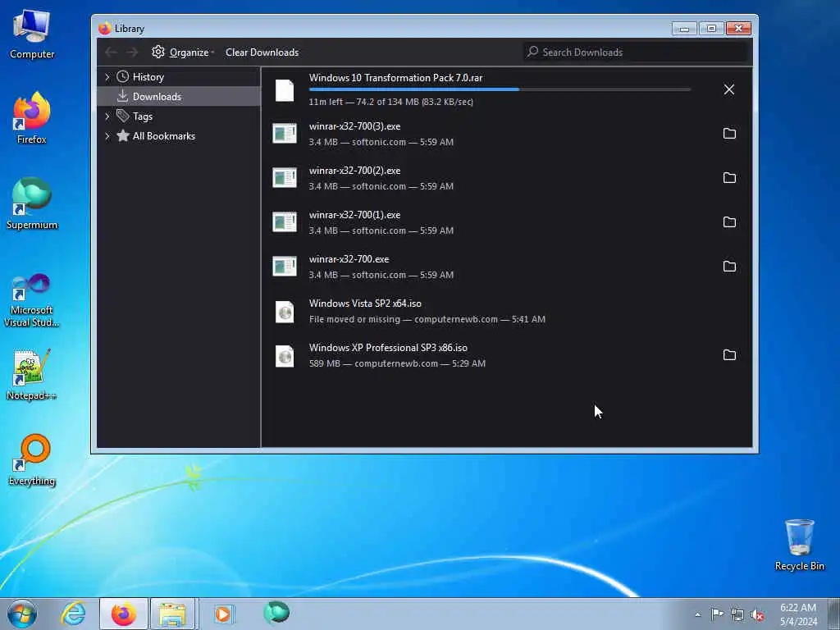Open folder for winrar-x32-700(3).exe
Viewport: 840px width, 630px height.
(x=729, y=134)
